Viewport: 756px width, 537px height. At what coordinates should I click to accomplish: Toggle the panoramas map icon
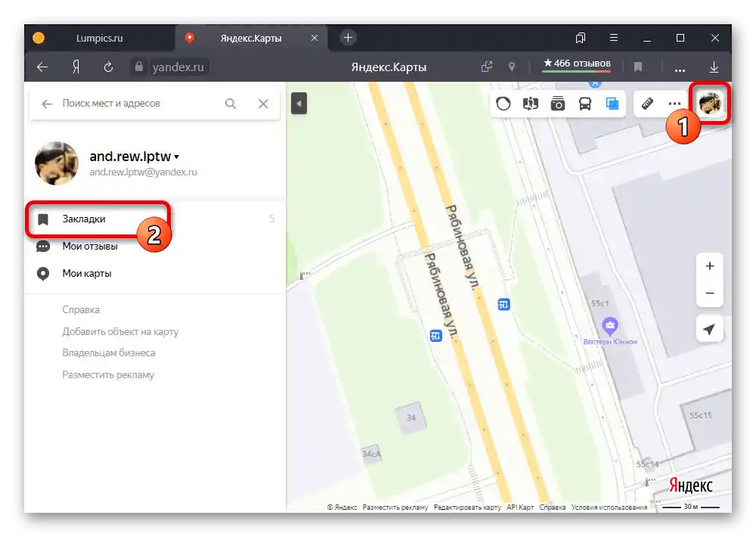click(531, 104)
